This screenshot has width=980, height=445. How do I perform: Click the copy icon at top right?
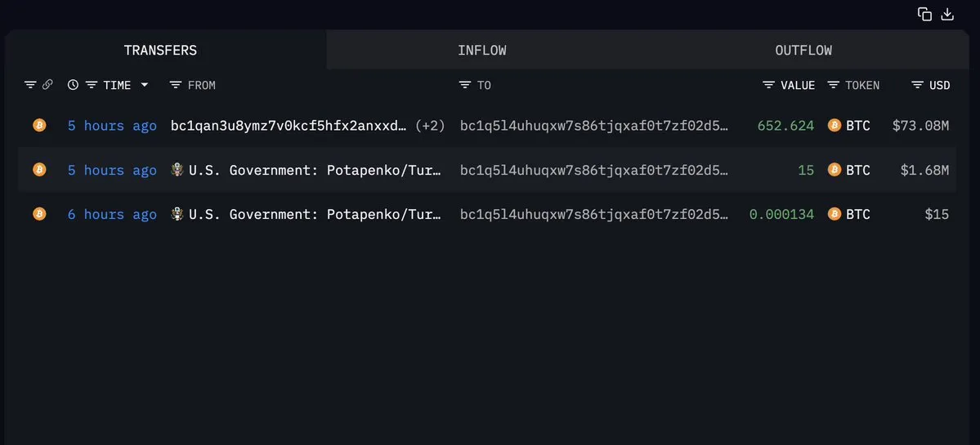(x=924, y=14)
